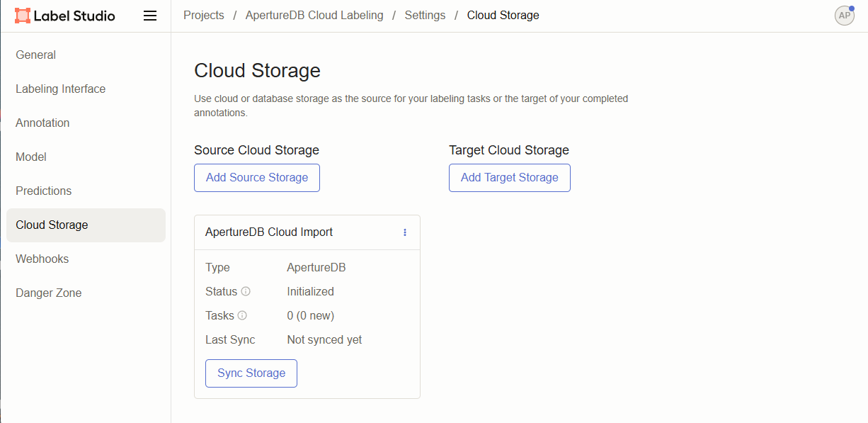
Task: Click the Add Source Storage button
Action: 257,178
